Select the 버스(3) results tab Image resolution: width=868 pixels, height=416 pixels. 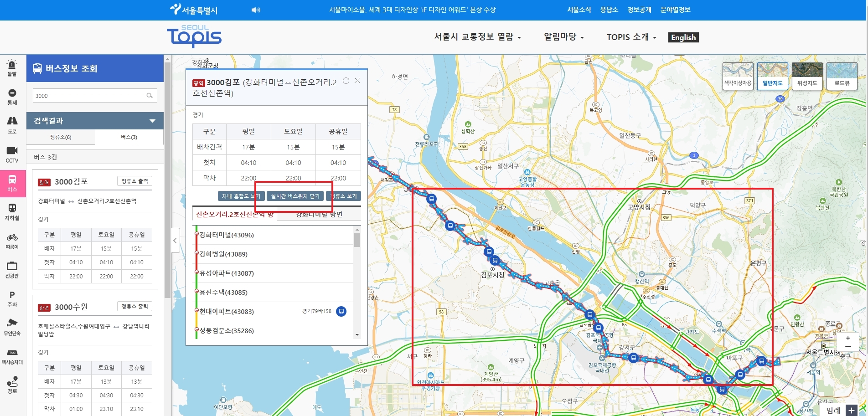[x=129, y=137]
